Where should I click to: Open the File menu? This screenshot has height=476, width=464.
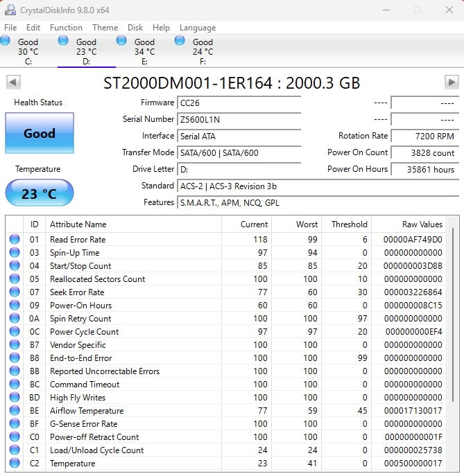10,28
